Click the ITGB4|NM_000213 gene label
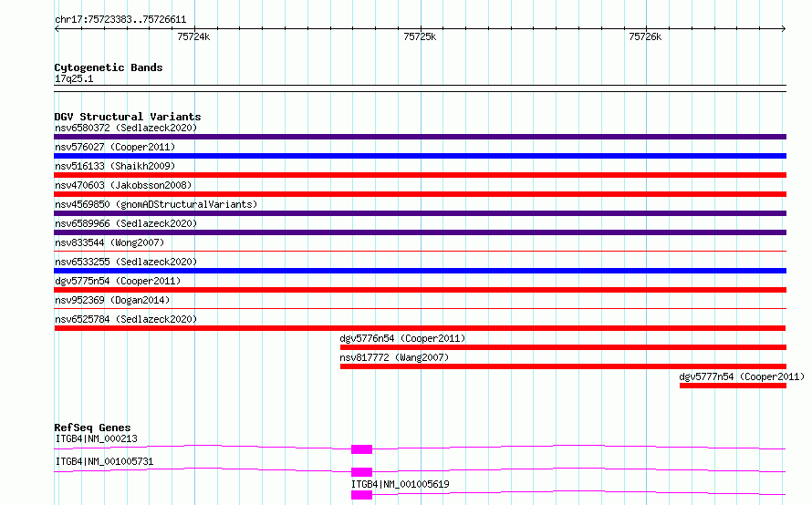Viewport: 812px width, 505px height. click(x=97, y=438)
